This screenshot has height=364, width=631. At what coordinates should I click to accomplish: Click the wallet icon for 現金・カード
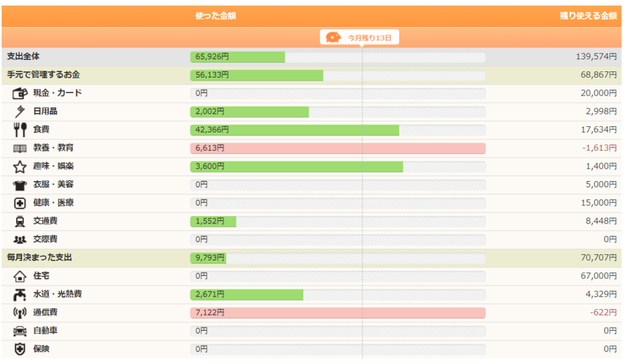pyautogui.click(x=20, y=94)
